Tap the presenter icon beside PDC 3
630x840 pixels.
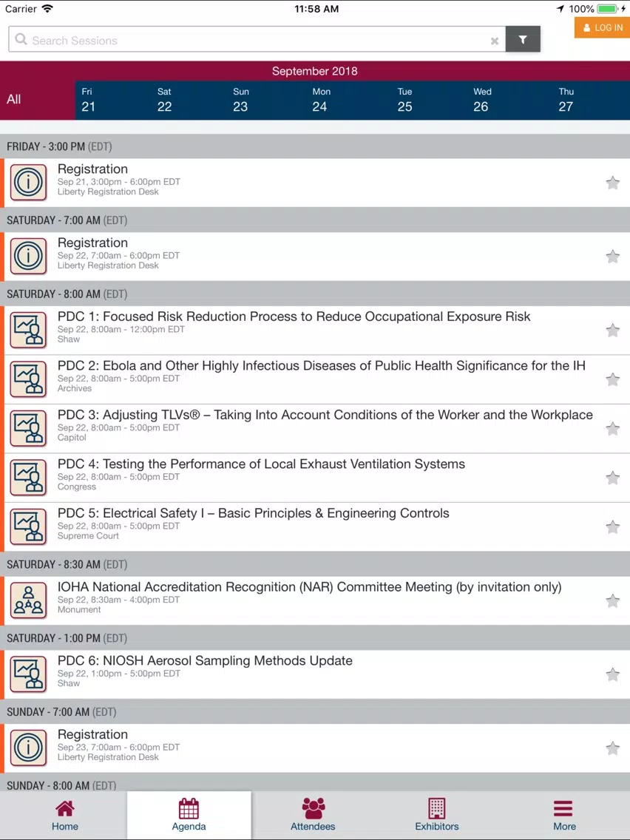click(28, 429)
